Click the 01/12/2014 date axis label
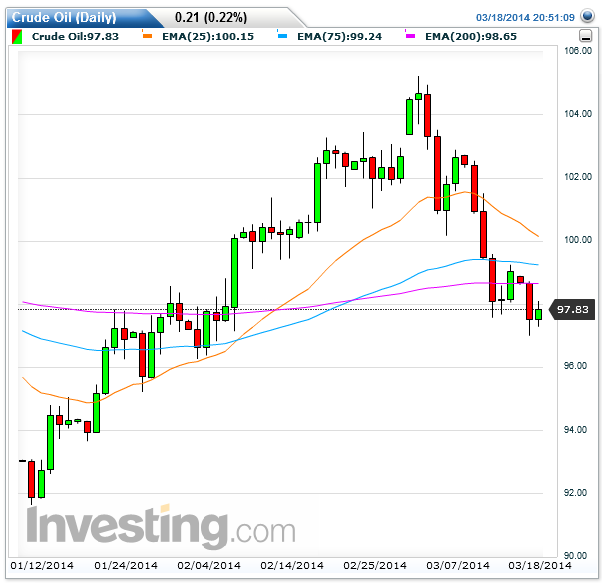 tap(42, 566)
